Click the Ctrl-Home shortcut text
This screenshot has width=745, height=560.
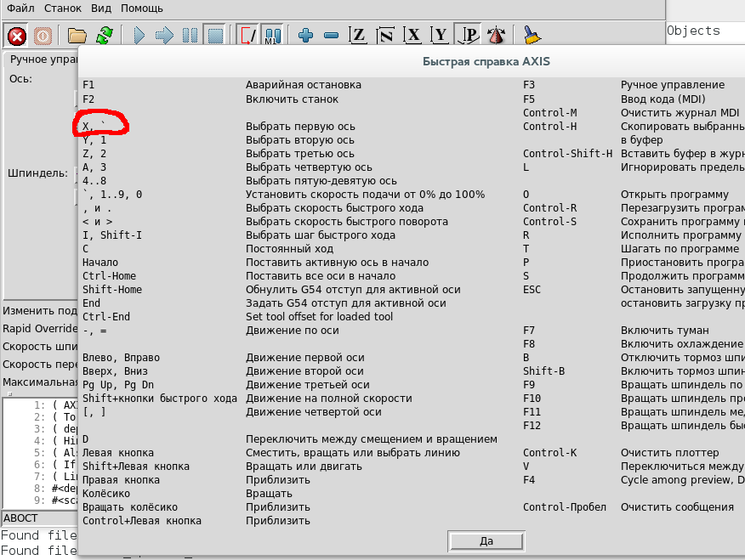pos(109,276)
